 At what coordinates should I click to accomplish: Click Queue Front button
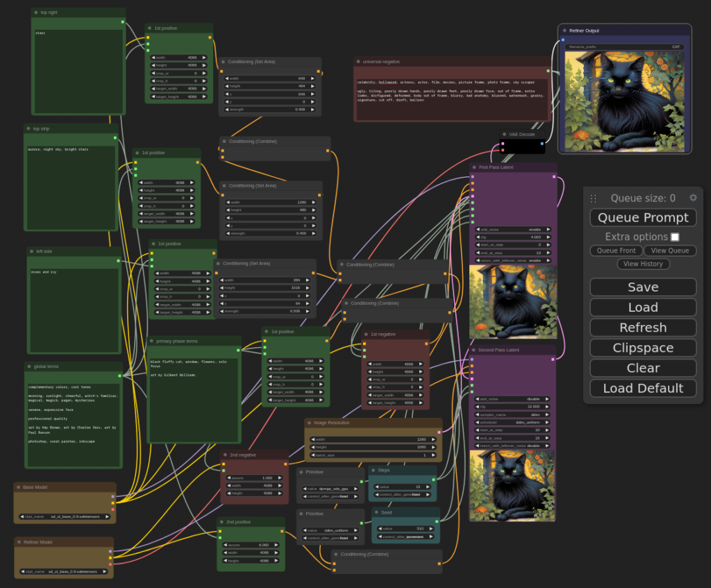tap(617, 250)
